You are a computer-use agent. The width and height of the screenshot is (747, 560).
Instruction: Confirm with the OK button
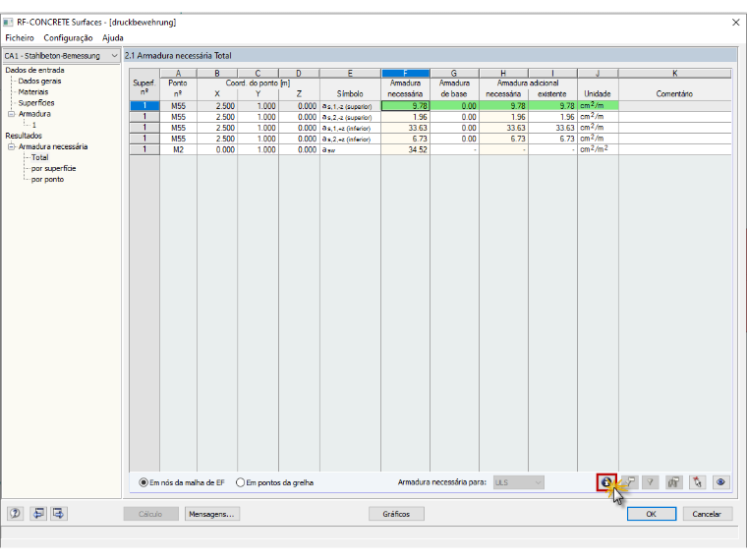[652, 514]
